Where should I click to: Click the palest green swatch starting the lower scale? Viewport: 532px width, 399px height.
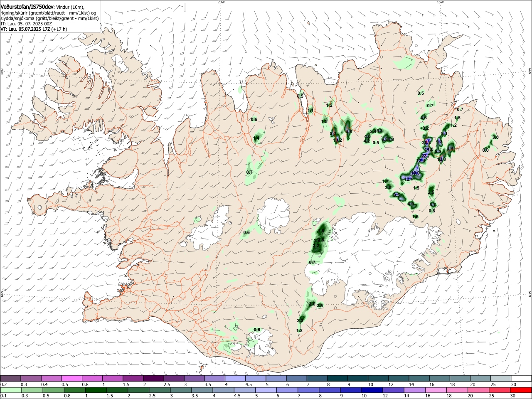pos(10,390)
